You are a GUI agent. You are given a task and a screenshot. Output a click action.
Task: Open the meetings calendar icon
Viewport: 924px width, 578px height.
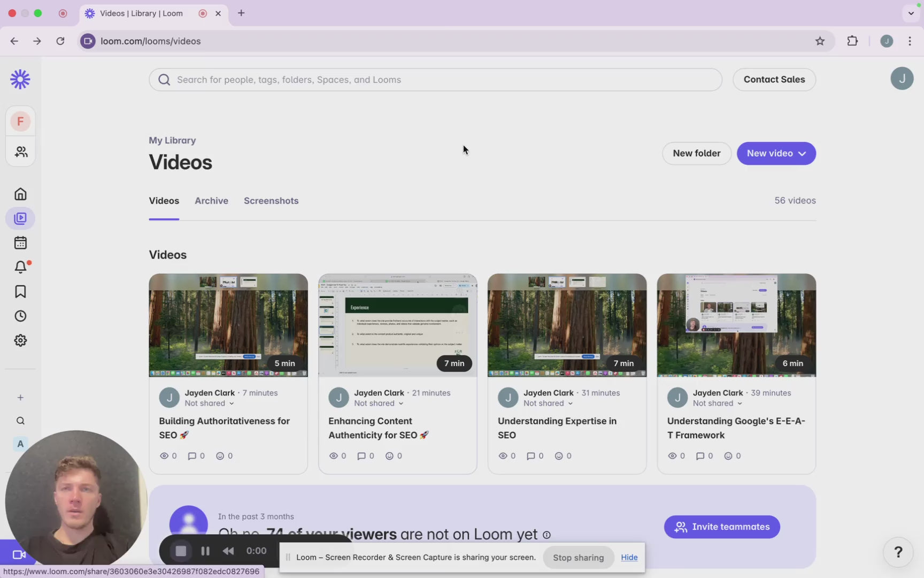20,243
